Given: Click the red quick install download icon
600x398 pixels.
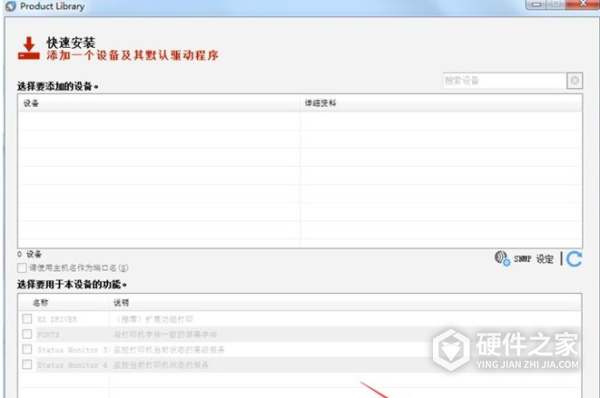Looking at the screenshot, I should [x=28, y=48].
